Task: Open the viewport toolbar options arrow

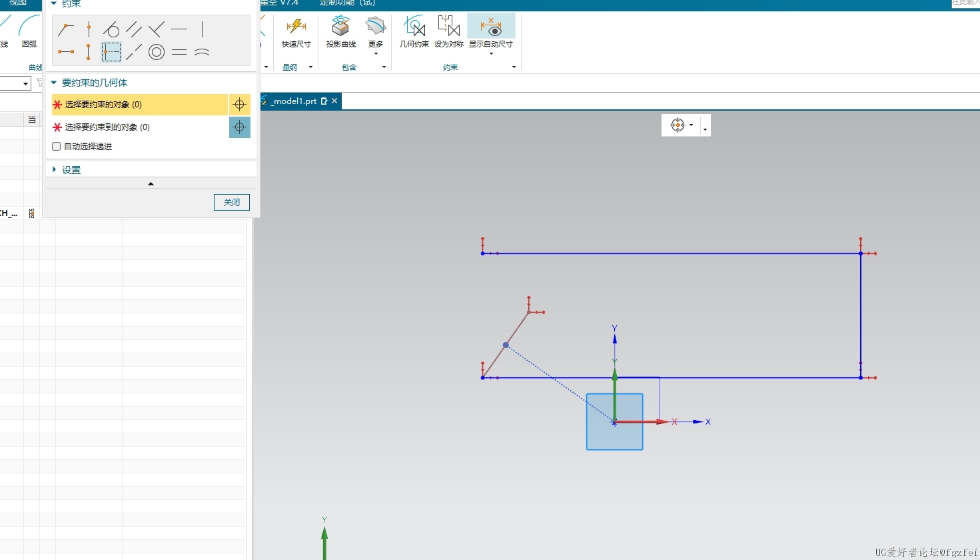Action: coord(706,129)
